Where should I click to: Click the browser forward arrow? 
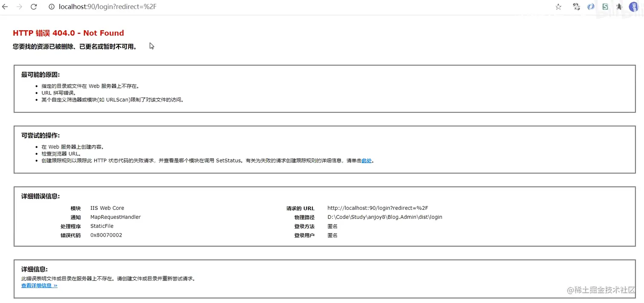tap(19, 7)
